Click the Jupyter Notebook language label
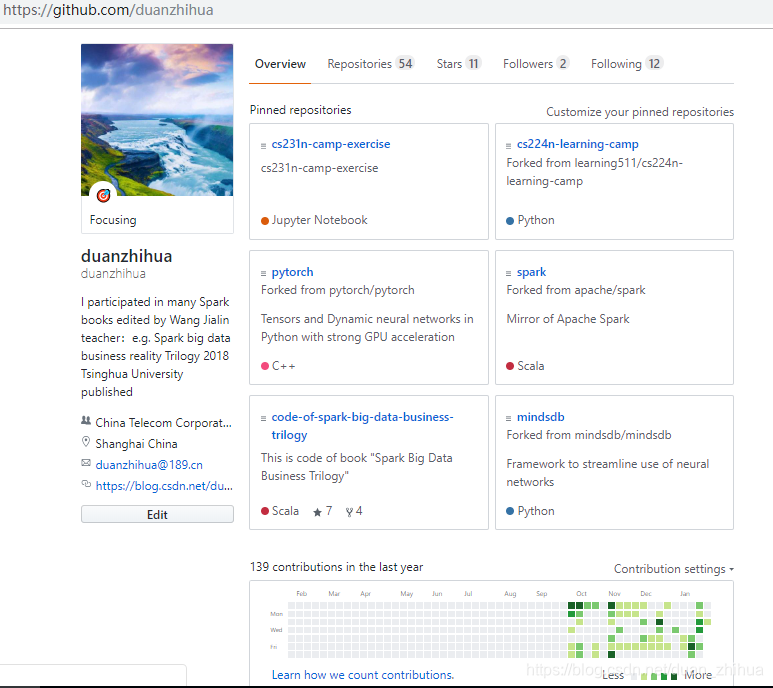The image size is (773, 688). click(319, 220)
